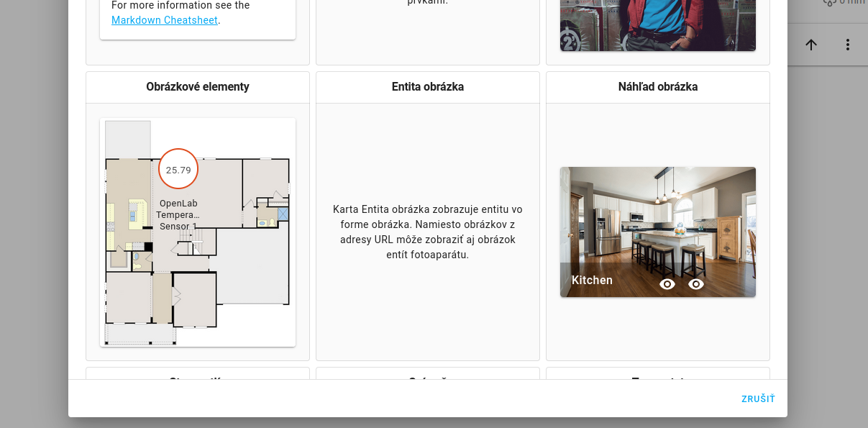Viewport: 868px width, 428px height.
Task: Click the 25.79 temperature badge
Action: click(178, 169)
